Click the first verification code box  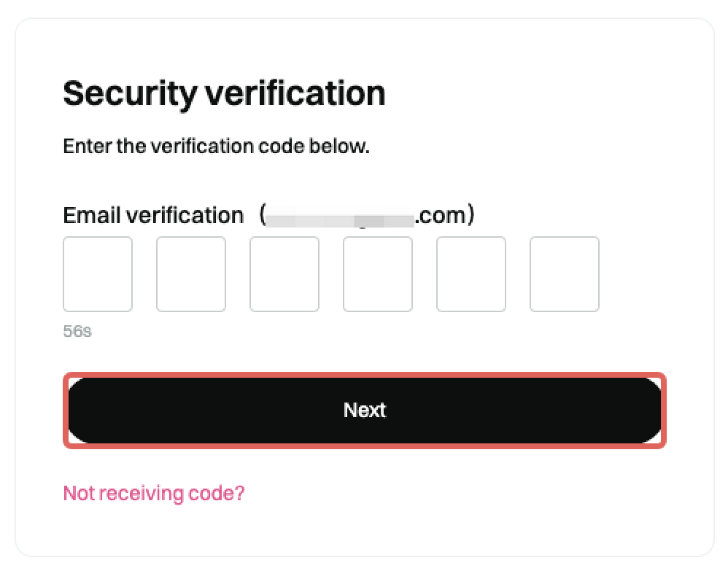97,274
